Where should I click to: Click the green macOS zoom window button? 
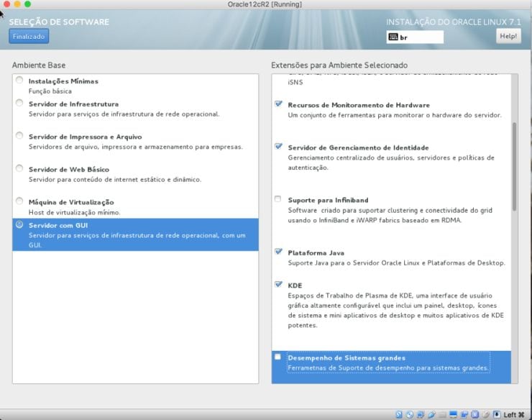click(27, 4)
